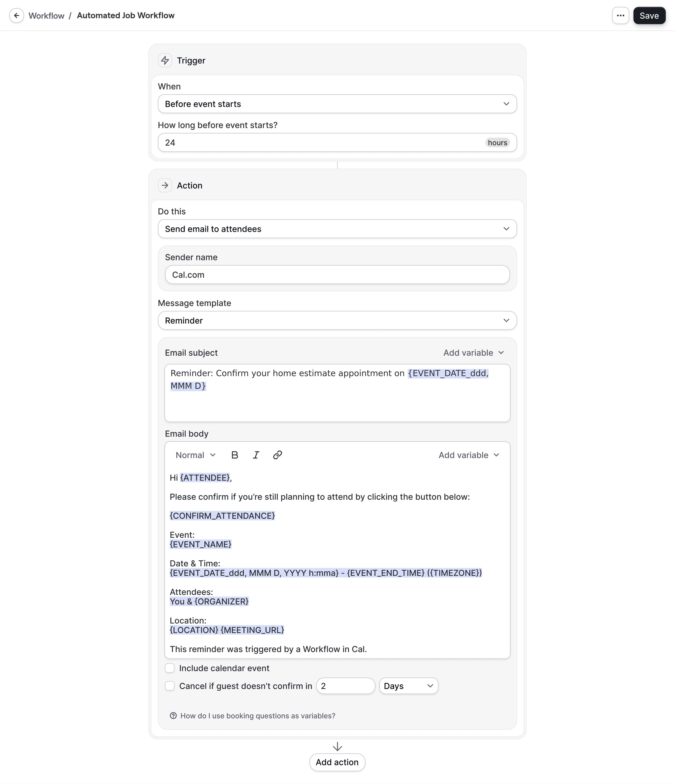Open the three-dot options icon
Image resolution: width=675 pixels, height=784 pixels.
(x=620, y=15)
